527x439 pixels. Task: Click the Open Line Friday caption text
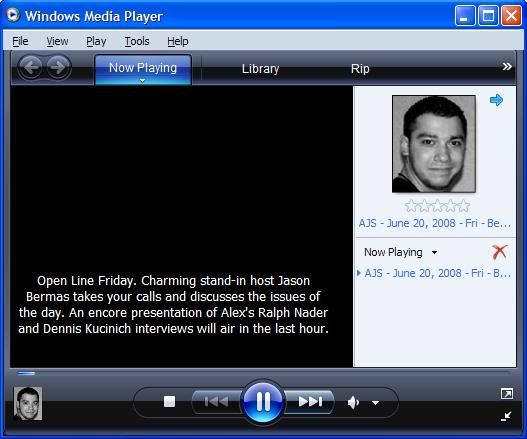173,305
